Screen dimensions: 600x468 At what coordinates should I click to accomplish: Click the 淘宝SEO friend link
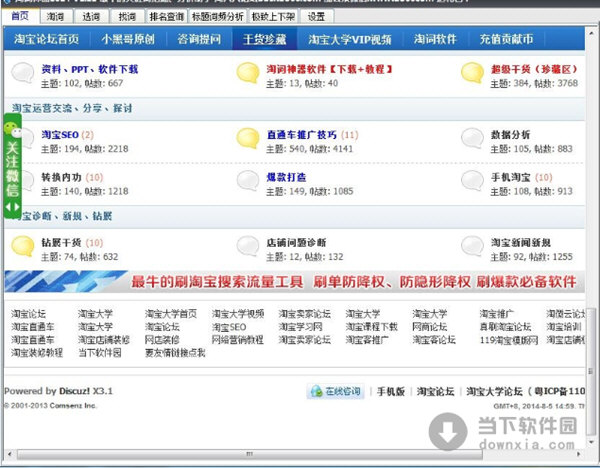tap(229, 327)
